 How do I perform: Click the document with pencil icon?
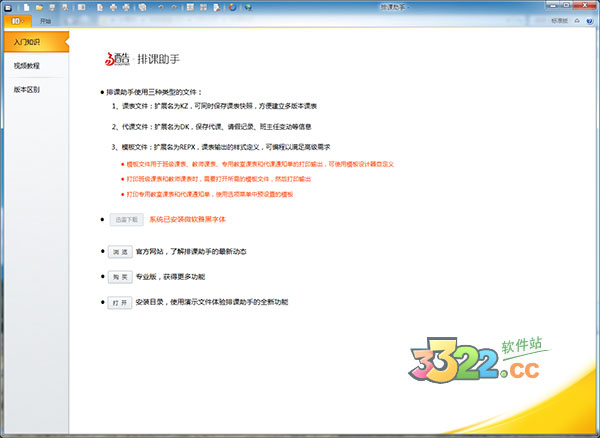click(x=217, y=7)
